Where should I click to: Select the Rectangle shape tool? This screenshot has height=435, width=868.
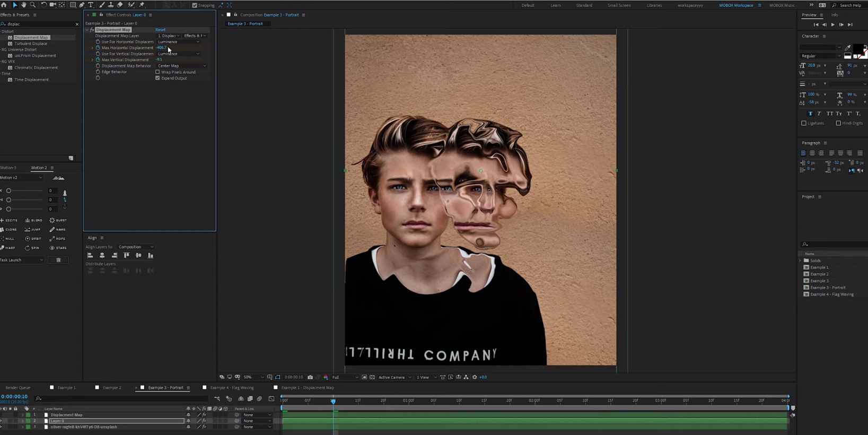[73, 5]
